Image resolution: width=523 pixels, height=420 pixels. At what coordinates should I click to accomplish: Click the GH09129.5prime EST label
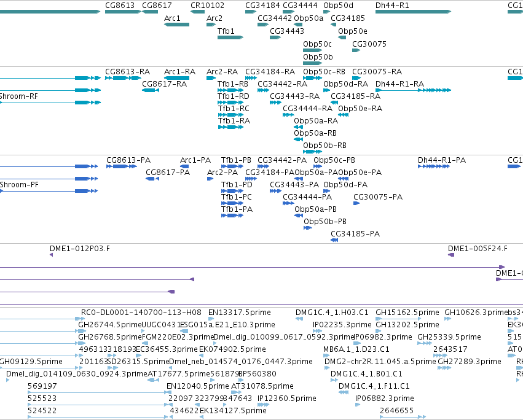31,362
